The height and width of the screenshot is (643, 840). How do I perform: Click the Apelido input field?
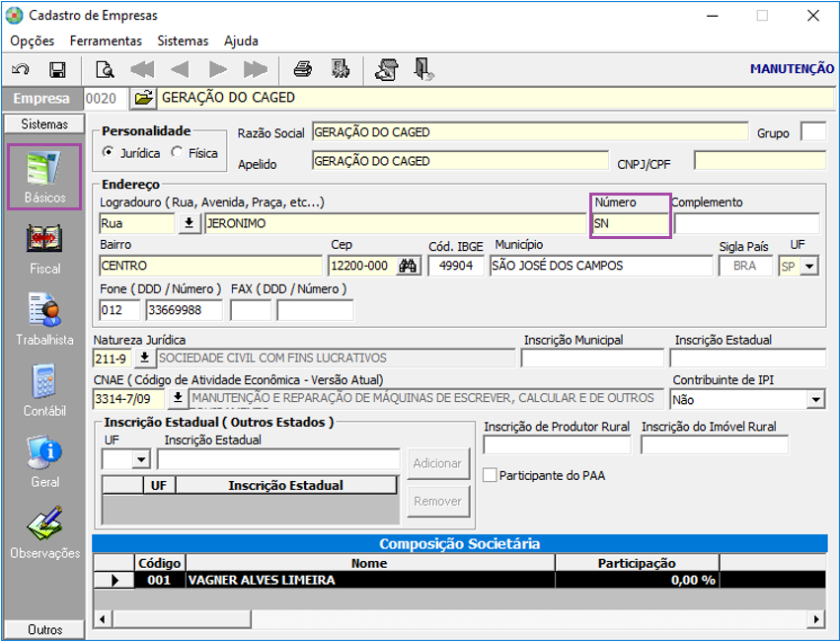tap(460, 161)
